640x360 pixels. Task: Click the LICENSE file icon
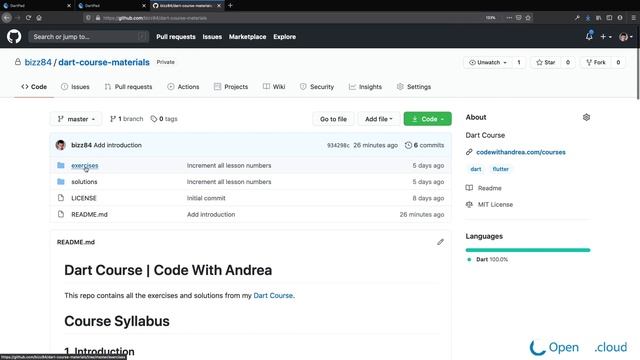(61, 198)
